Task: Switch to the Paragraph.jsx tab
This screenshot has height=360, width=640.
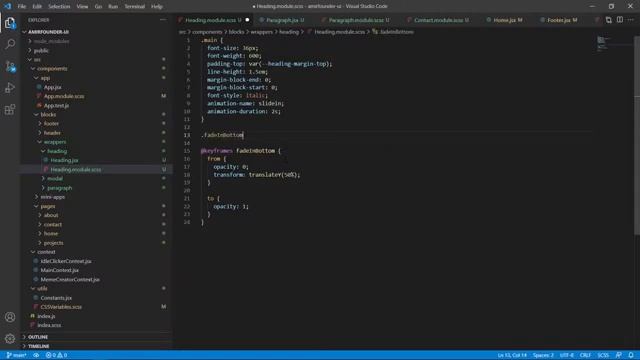Action: tap(285, 20)
